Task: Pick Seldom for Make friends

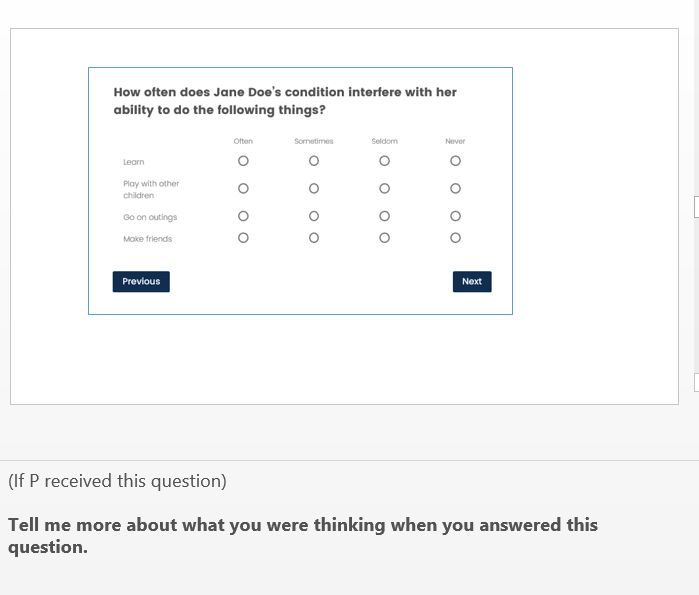Action: (384, 238)
